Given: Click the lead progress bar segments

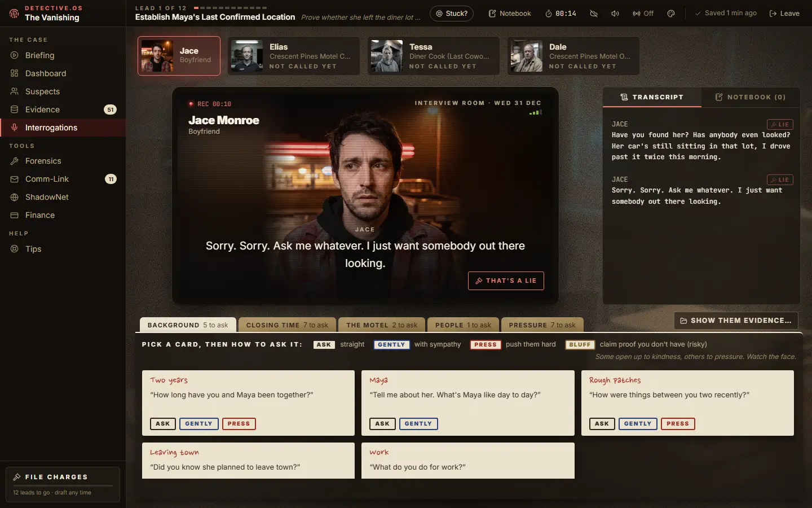Looking at the screenshot, I should coord(230,8).
